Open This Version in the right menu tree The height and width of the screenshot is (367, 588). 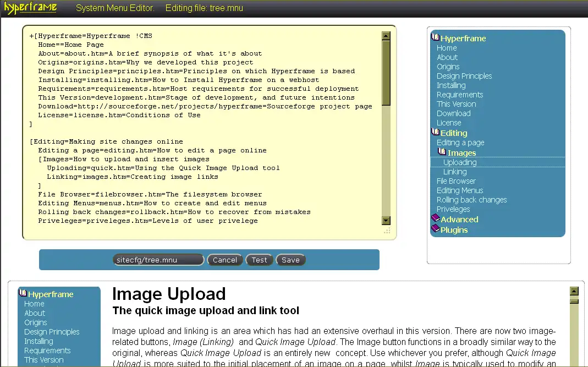coord(457,105)
